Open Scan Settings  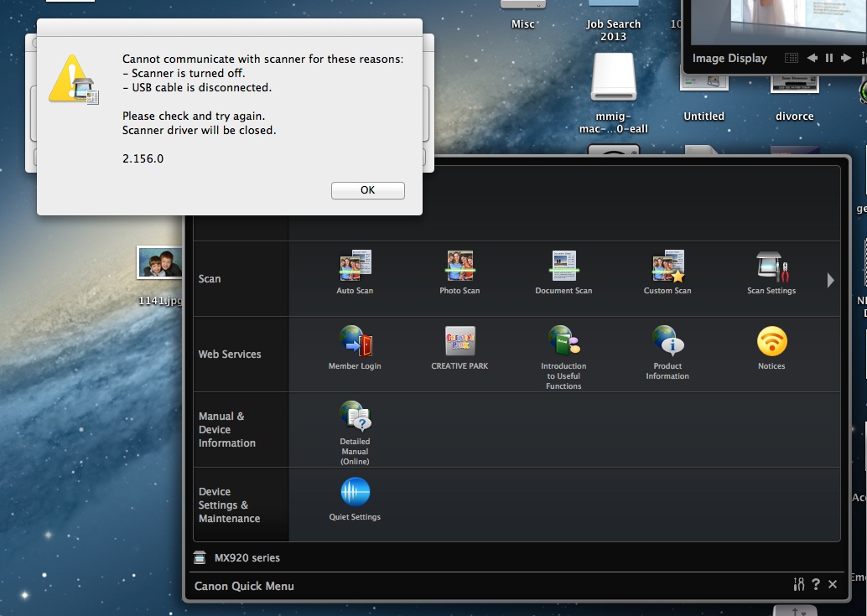(x=771, y=267)
